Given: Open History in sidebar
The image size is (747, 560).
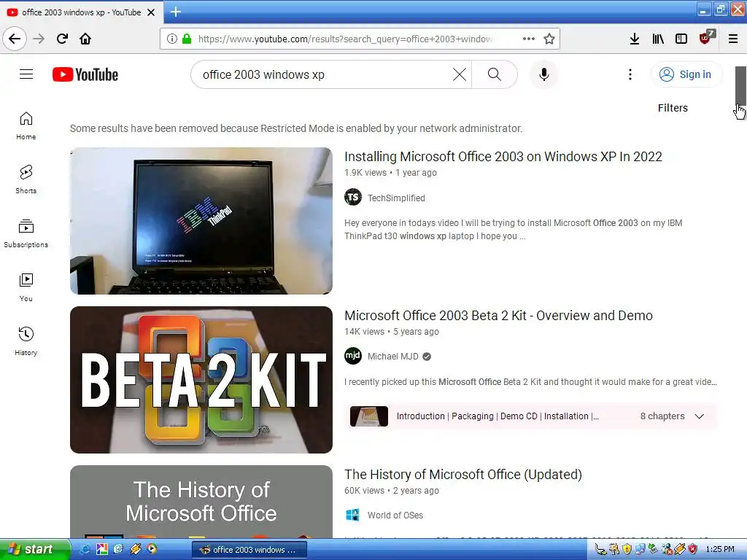Looking at the screenshot, I should (26, 341).
